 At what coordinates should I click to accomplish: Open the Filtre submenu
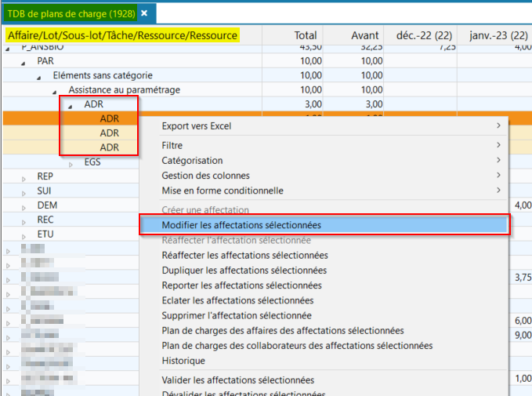tap(324, 145)
